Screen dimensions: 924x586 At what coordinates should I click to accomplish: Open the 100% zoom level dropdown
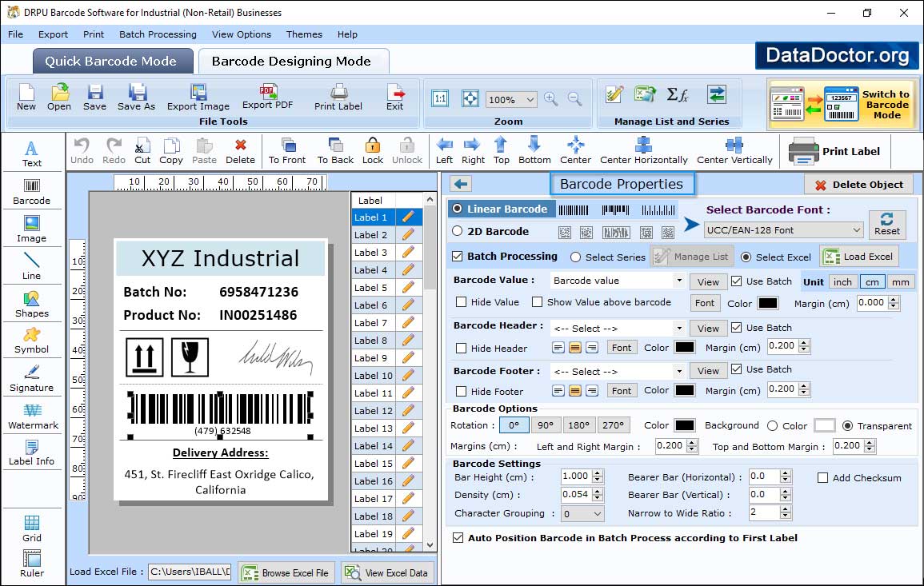[510, 99]
